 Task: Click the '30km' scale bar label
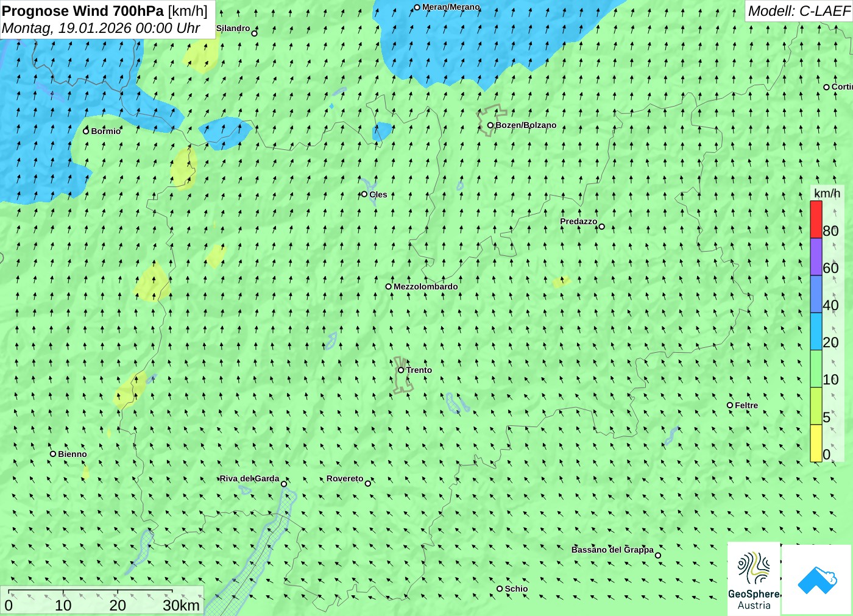point(181,605)
